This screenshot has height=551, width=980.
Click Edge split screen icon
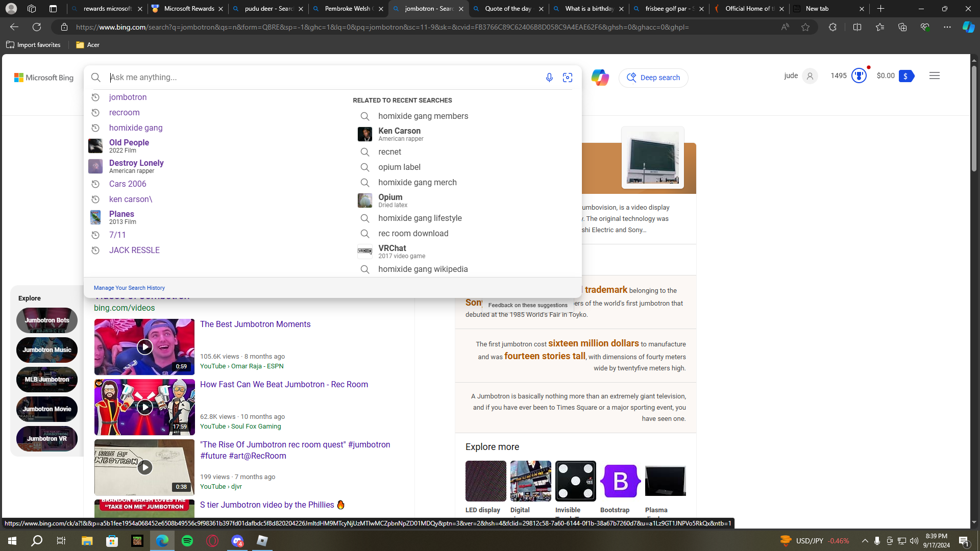coord(857,27)
